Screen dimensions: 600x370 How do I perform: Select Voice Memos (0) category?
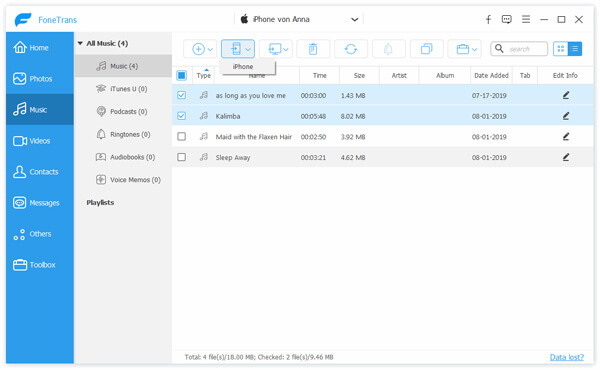[123, 179]
